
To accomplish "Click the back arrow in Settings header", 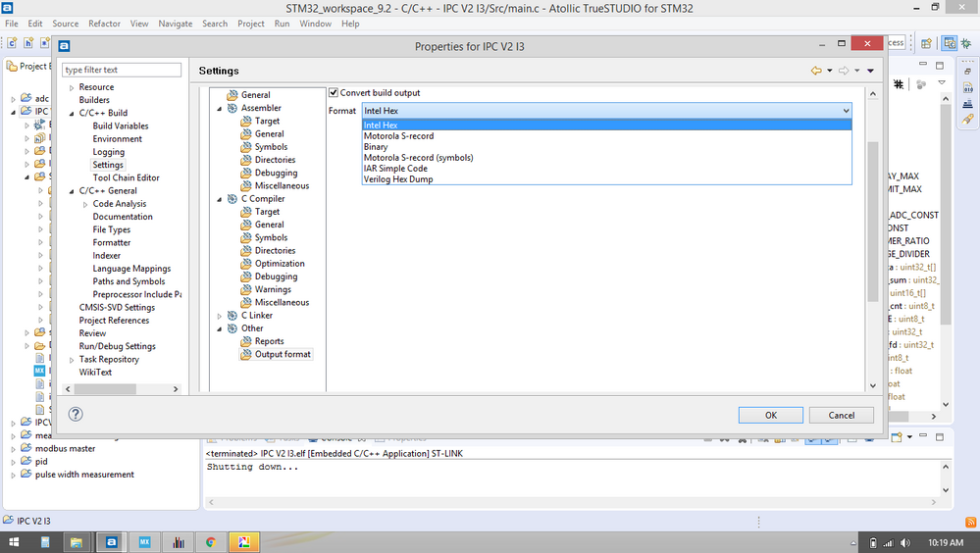I will (x=816, y=71).
